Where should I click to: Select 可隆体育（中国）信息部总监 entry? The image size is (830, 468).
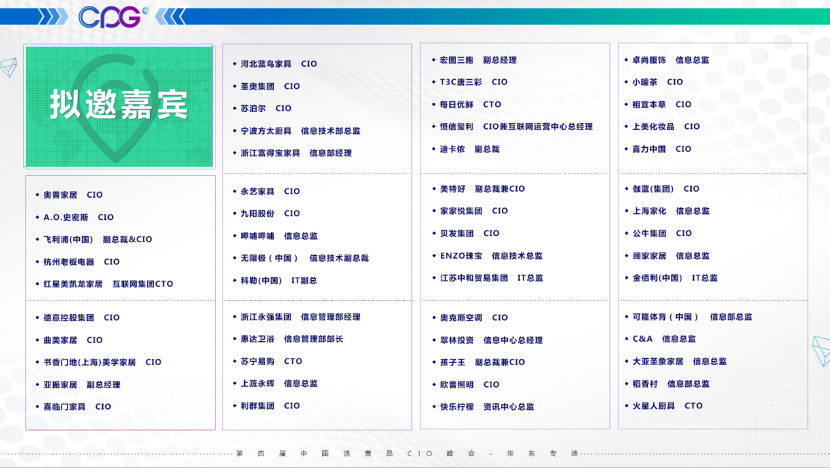692,317
